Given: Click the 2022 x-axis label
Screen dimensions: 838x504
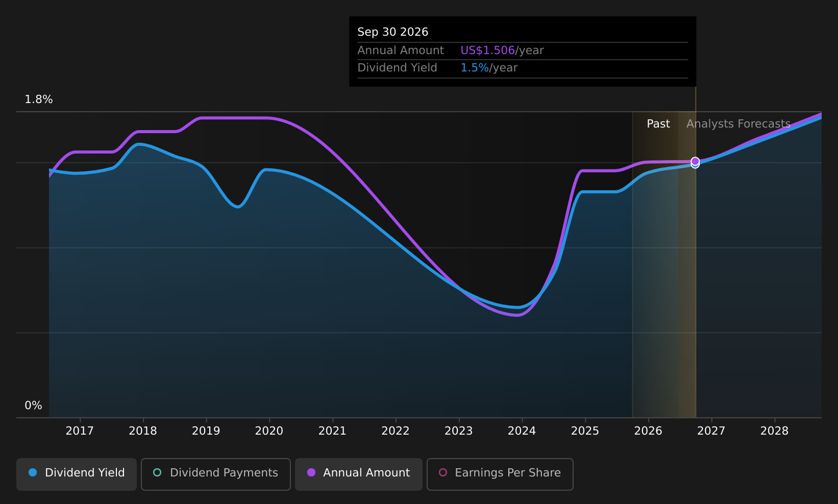Looking at the screenshot, I should coord(396,431).
